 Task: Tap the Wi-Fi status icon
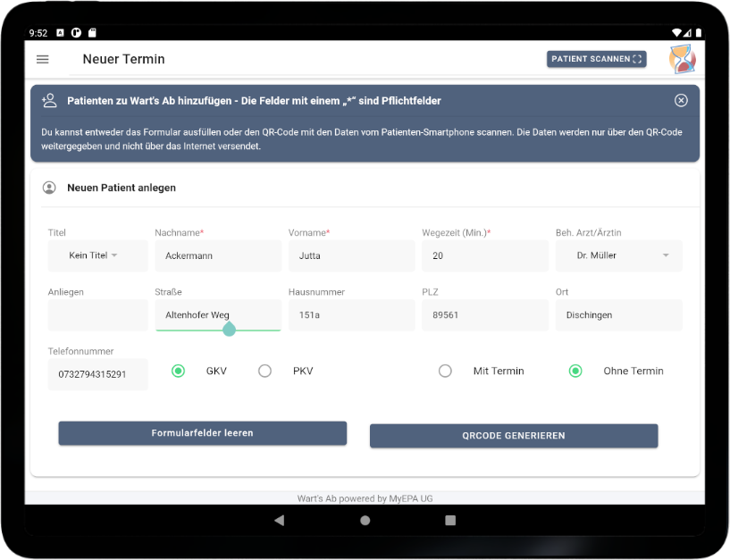677,32
